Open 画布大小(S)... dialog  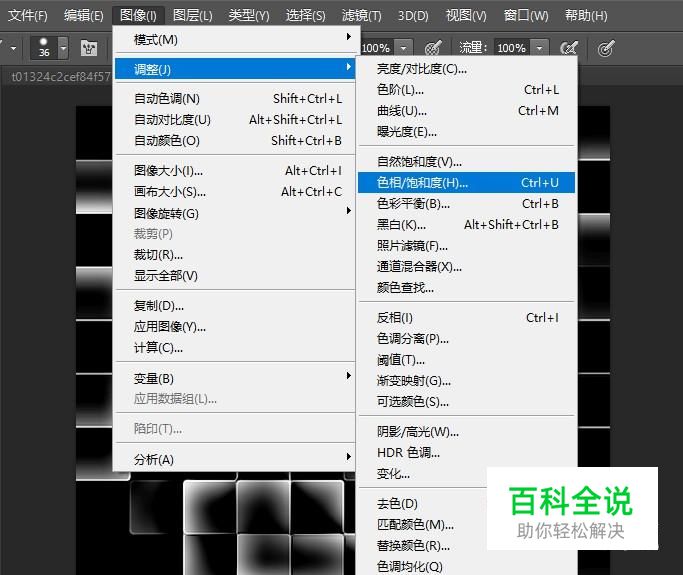pyautogui.click(x=235, y=191)
